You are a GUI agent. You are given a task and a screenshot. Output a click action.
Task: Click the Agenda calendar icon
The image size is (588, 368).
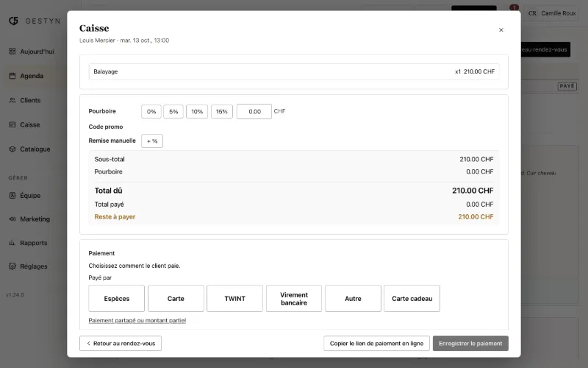(12, 76)
